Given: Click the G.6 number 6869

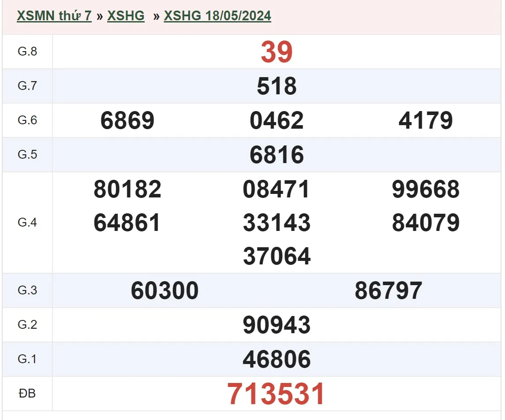Looking at the screenshot, I should pyautogui.click(x=127, y=121).
